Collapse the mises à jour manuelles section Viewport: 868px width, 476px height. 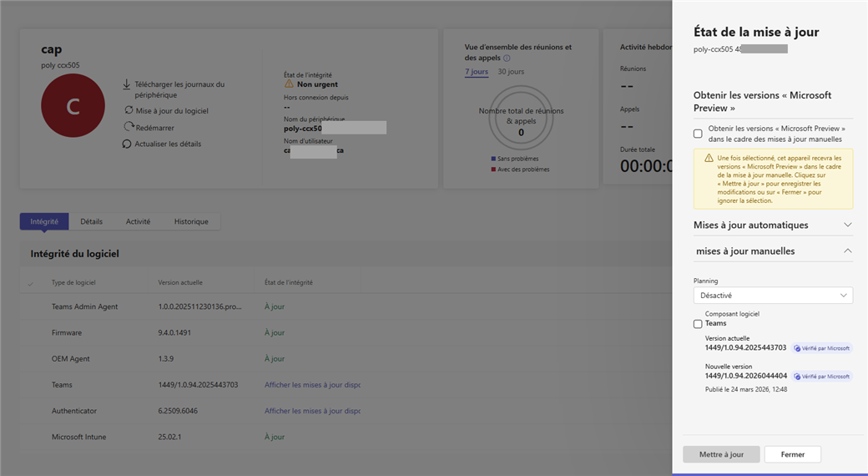tap(847, 251)
